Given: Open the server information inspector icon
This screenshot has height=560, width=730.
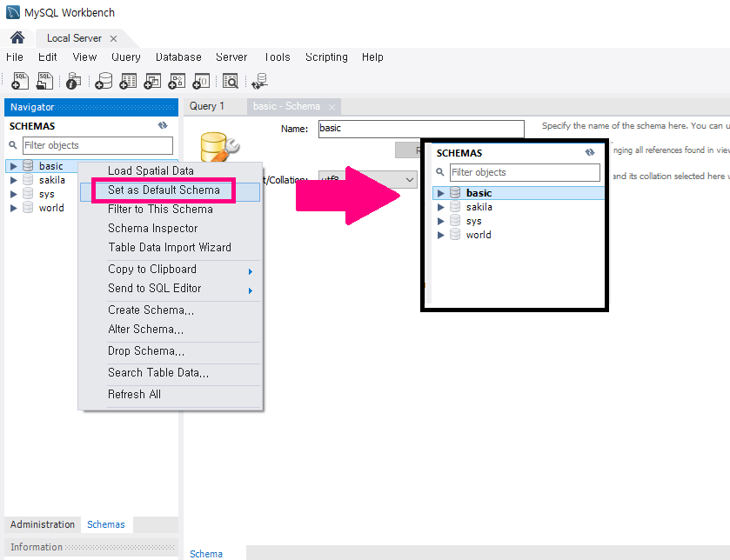Looking at the screenshot, I should tap(73, 81).
